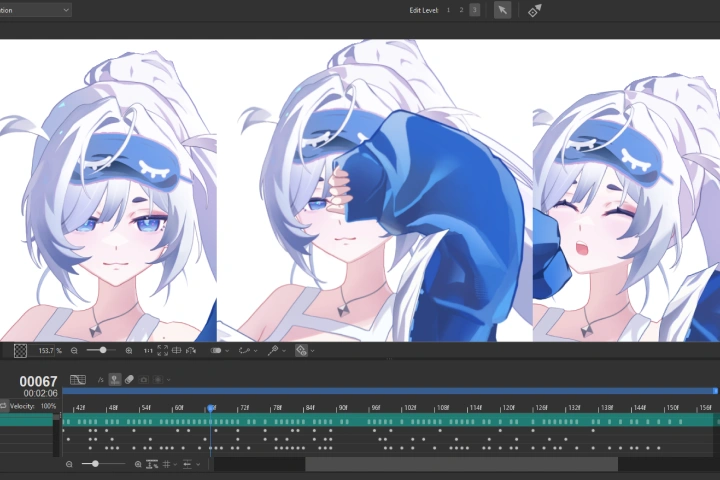
Task: Click the left character preview image
Action: click(x=108, y=191)
